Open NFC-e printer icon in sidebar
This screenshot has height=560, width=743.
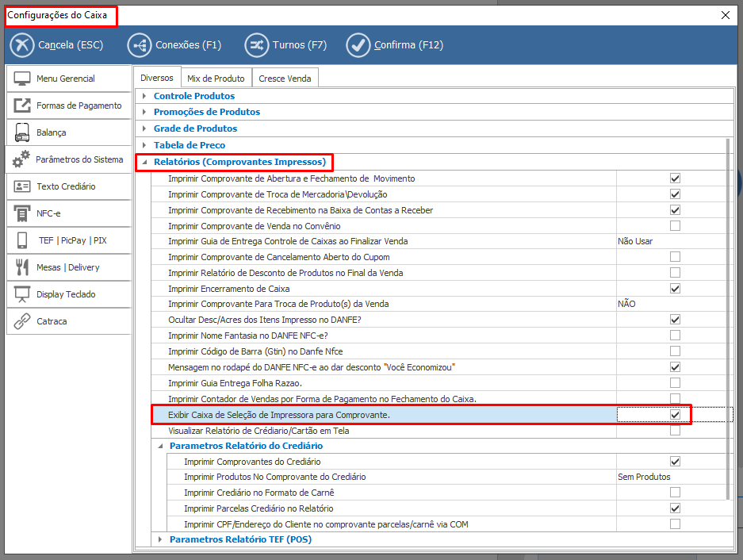tap(22, 213)
